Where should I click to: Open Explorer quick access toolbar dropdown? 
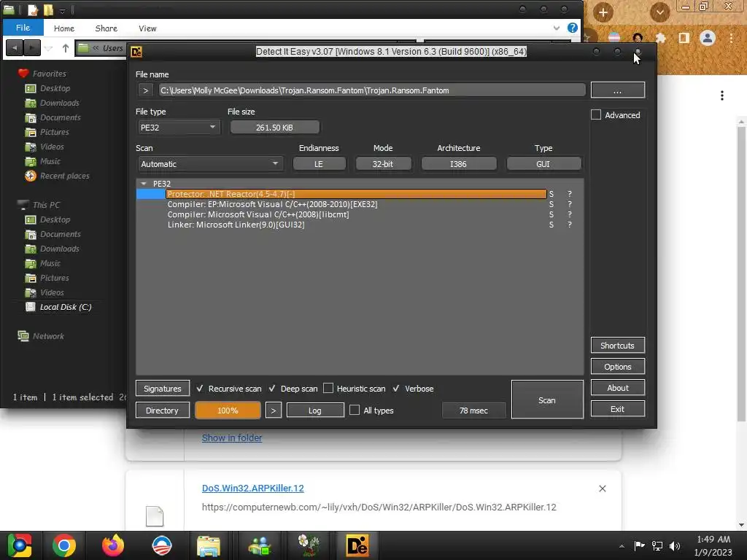(x=63, y=10)
